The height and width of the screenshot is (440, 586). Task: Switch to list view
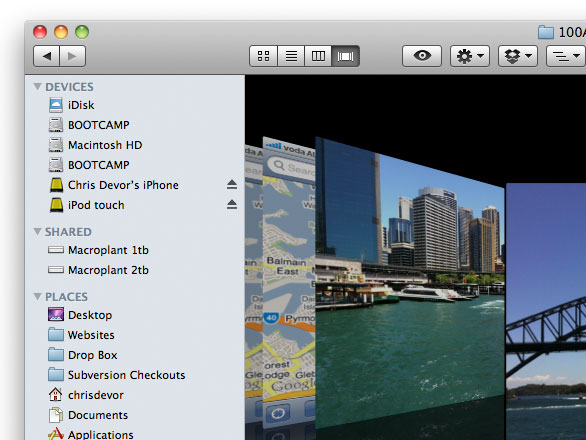click(x=291, y=56)
